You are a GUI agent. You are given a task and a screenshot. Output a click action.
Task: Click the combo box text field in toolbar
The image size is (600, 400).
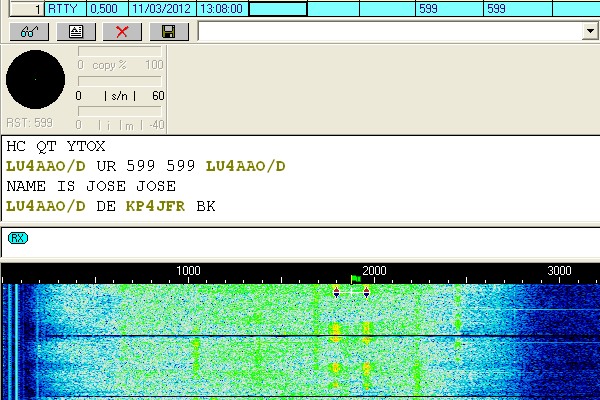tap(388, 31)
